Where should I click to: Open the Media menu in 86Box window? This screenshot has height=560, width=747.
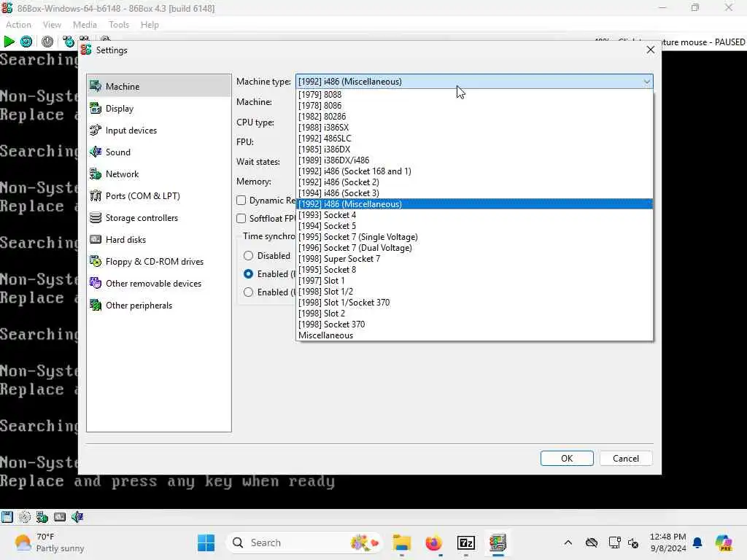tap(85, 25)
